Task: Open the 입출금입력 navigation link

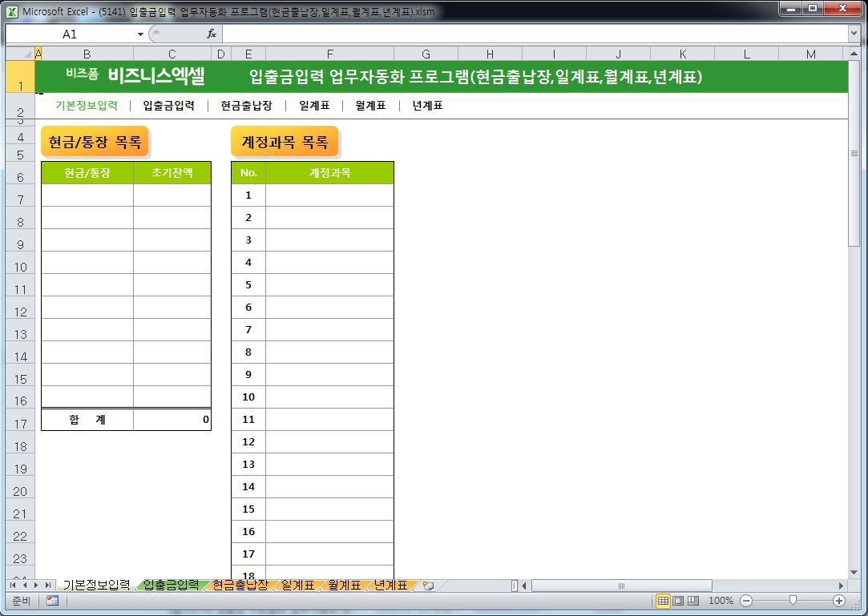Action: coord(169,105)
